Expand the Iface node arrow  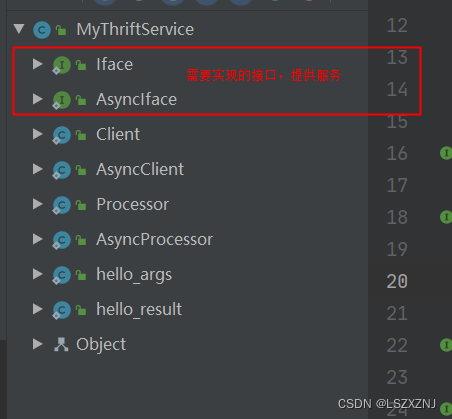click(38, 64)
